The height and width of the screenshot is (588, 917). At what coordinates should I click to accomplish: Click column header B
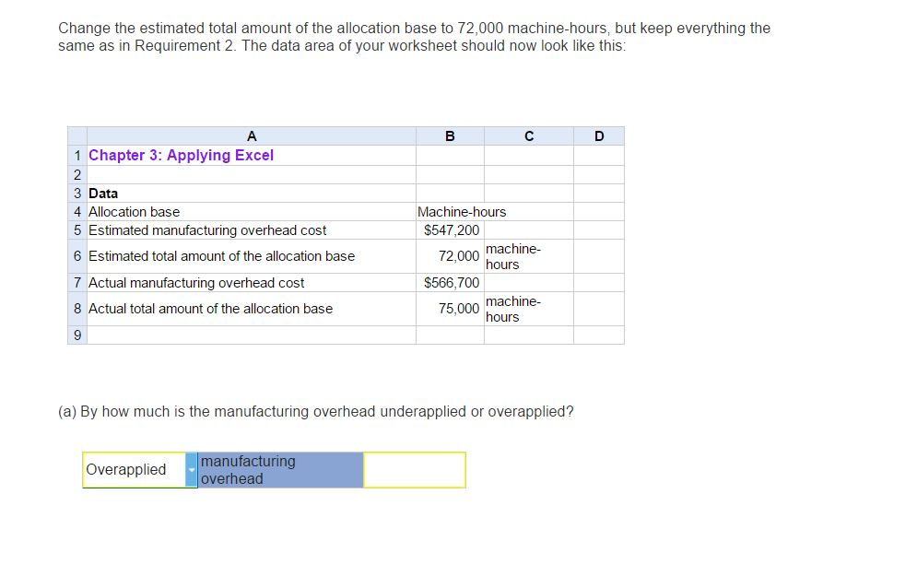click(x=449, y=135)
